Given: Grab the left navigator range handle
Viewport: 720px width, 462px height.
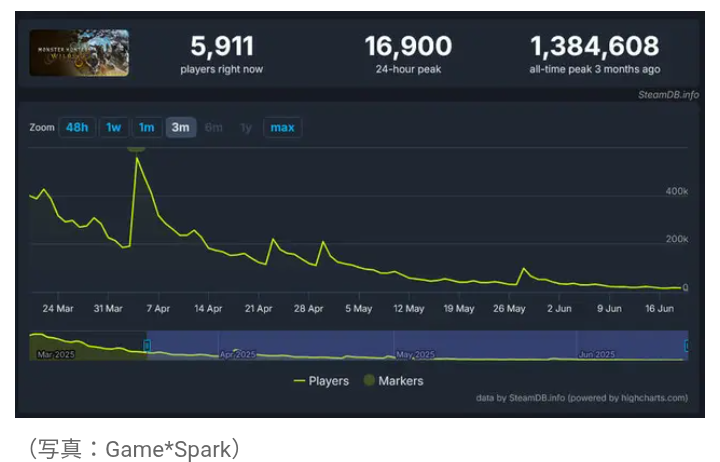Looking at the screenshot, I should pos(147,346).
